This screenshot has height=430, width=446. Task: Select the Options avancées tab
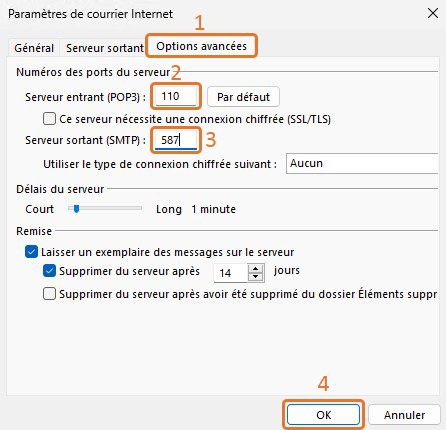coord(202,46)
